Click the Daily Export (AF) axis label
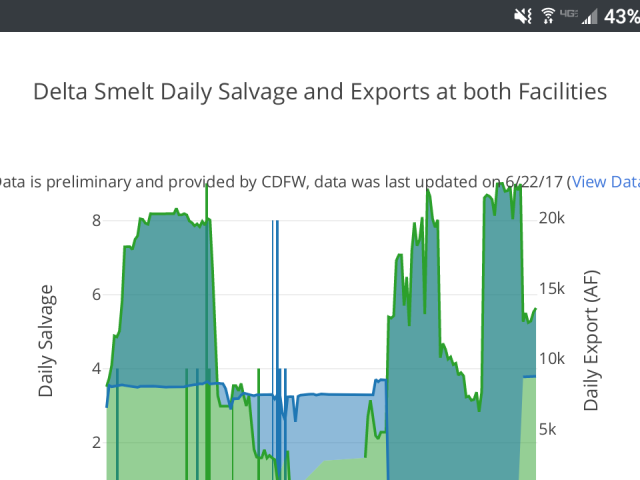The image size is (640, 480). click(x=591, y=340)
